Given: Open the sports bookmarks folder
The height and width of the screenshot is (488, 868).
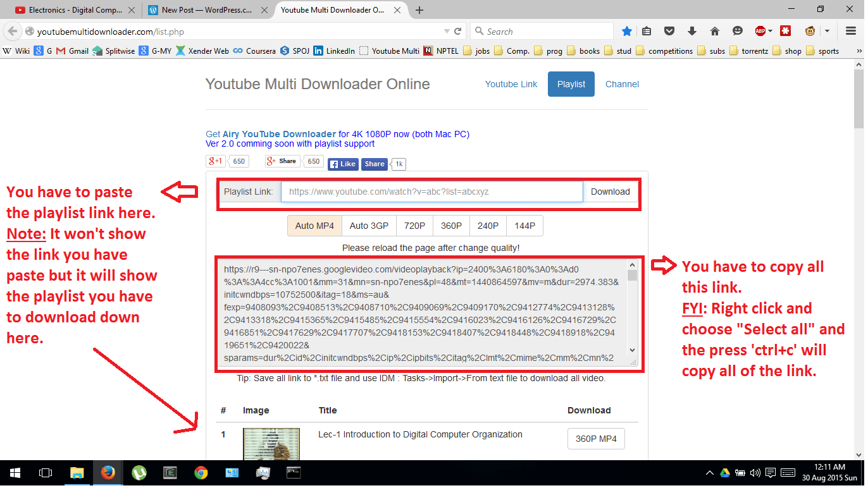Looking at the screenshot, I should click(x=822, y=51).
